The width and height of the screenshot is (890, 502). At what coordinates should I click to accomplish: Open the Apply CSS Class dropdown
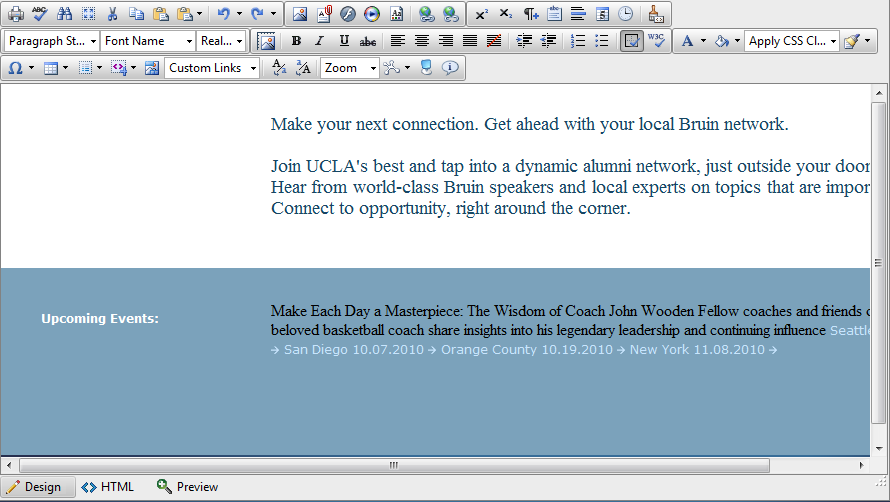[792, 41]
